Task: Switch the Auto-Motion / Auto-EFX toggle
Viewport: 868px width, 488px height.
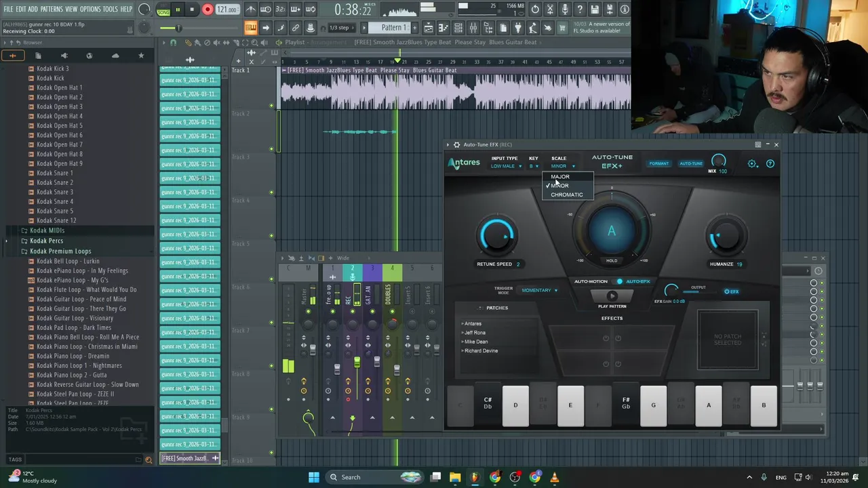Action: coord(619,281)
